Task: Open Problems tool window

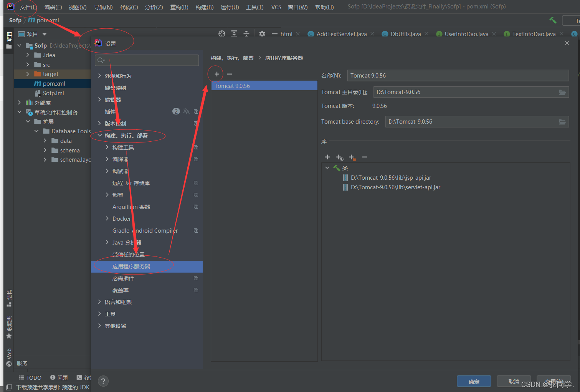Action: tap(59, 377)
